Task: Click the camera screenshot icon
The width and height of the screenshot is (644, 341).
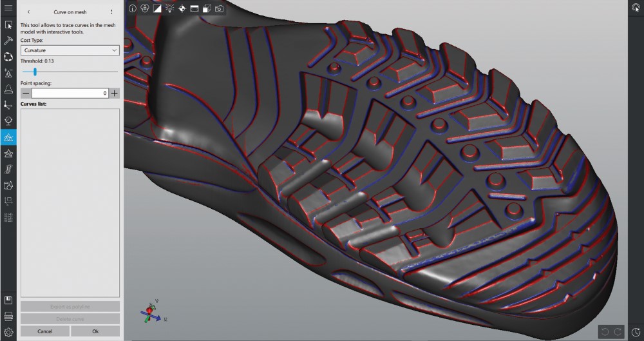Action: [x=219, y=8]
